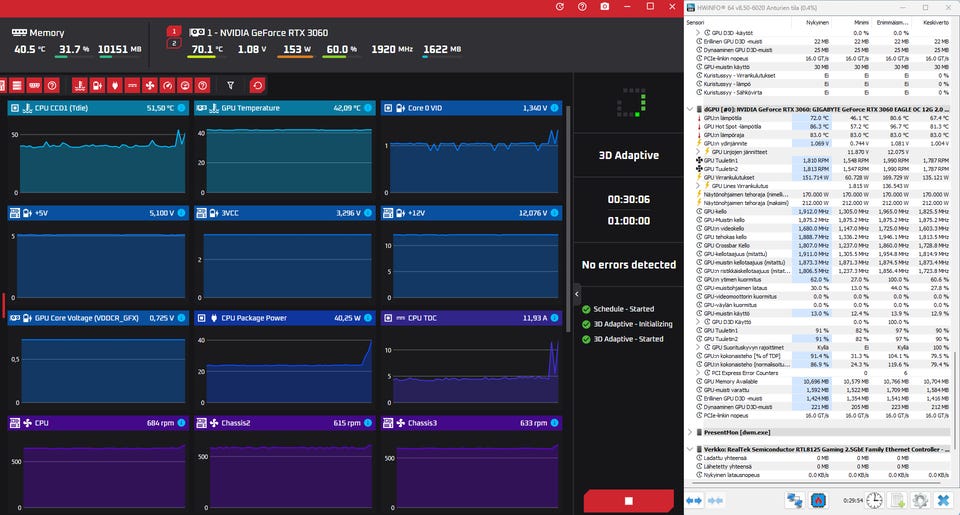Image resolution: width=960 pixels, height=515 pixels.
Task: Toggle the graph icon left of Chassis2 header
Action: 201,423
